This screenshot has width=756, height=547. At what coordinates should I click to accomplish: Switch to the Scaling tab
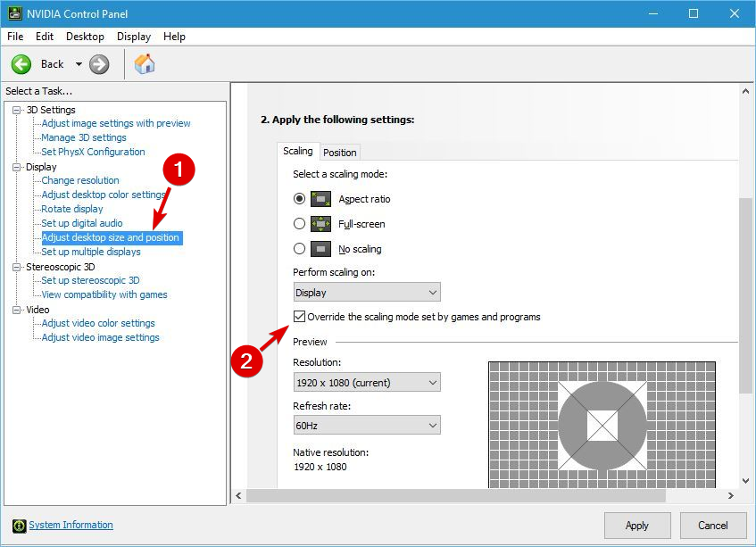pyautogui.click(x=298, y=151)
